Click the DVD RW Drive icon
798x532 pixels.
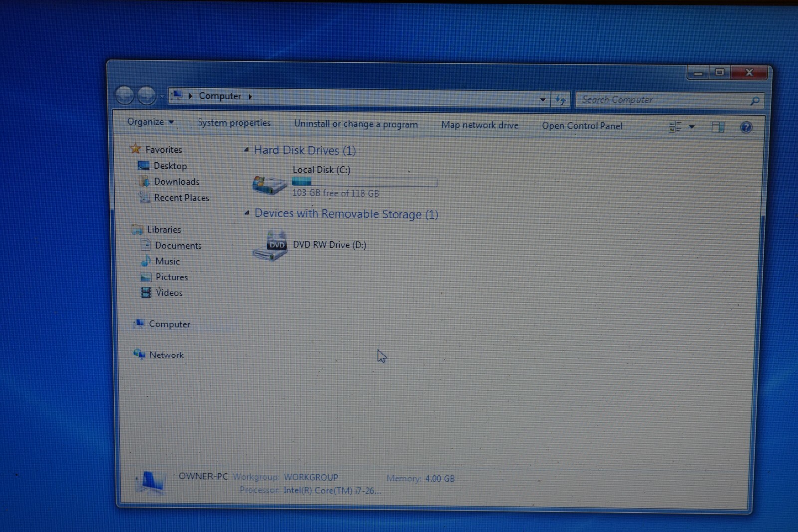pyautogui.click(x=270, y=245)
